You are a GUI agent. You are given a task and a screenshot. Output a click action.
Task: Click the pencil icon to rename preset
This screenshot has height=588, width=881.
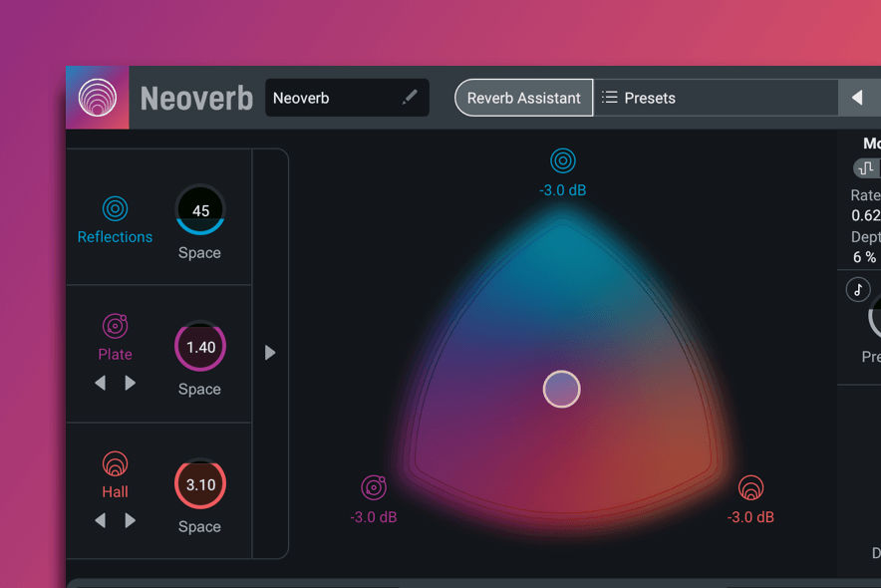click(x=410, y=97)
